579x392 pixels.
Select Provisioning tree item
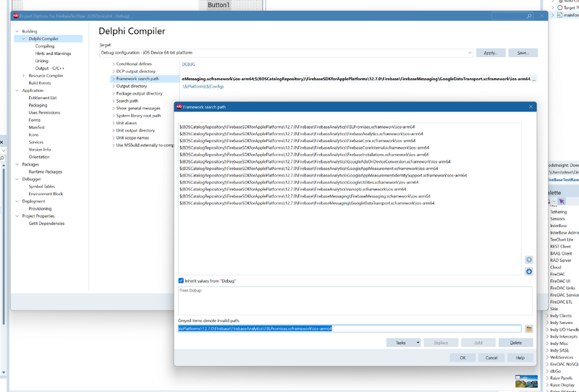click(x=41, y=208)
